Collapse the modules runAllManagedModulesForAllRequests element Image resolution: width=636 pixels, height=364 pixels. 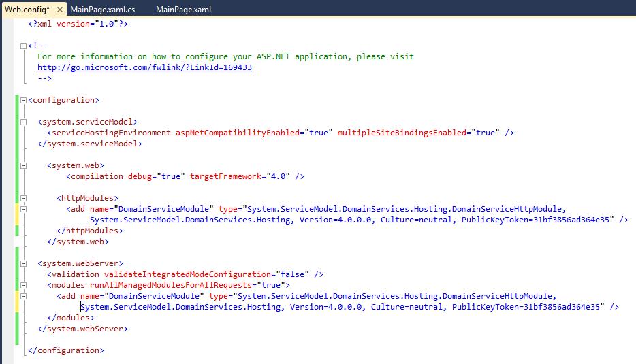click(x=24, y=285)
